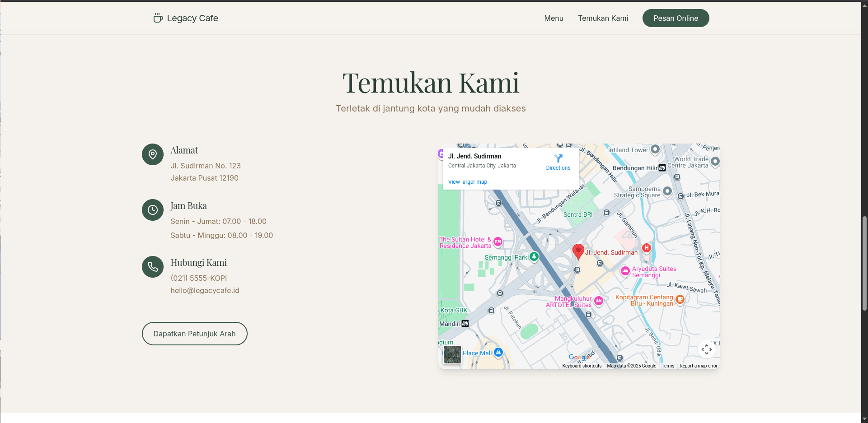Click the Senin - Jumat opening hours text
Image resolution: width=868 pixels, height=423 pixels.
(218, 221)
